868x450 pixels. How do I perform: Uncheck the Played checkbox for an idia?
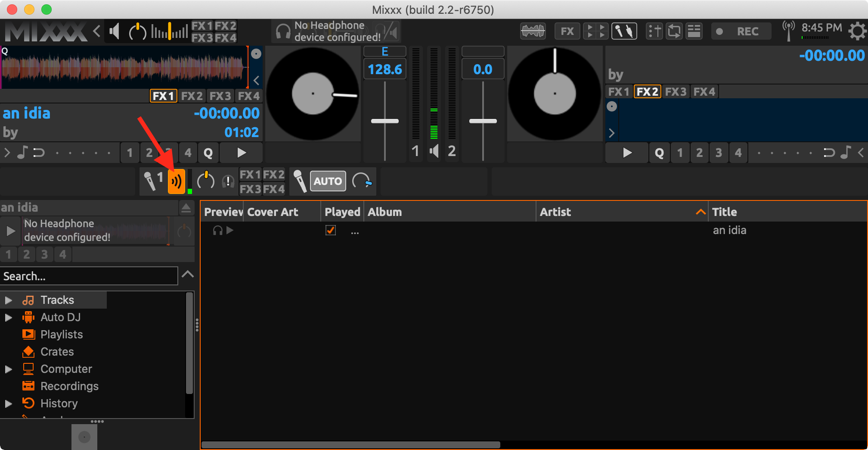(331, 230)
